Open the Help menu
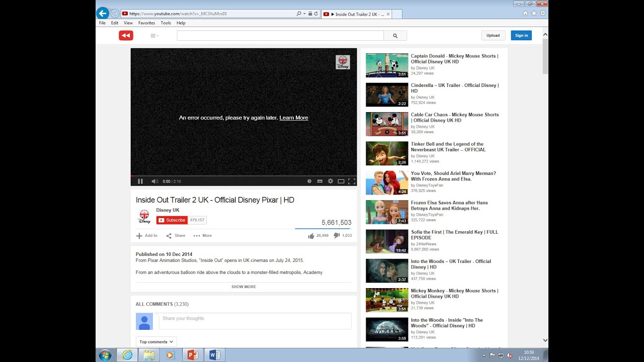 point(181,23)
